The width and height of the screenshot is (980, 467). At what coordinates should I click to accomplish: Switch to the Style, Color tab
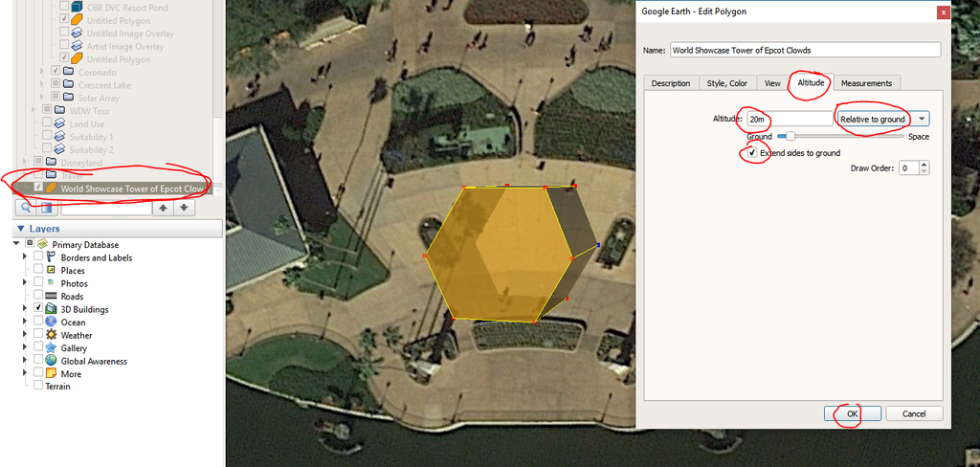pyautogui.click(x=726, y=83)
